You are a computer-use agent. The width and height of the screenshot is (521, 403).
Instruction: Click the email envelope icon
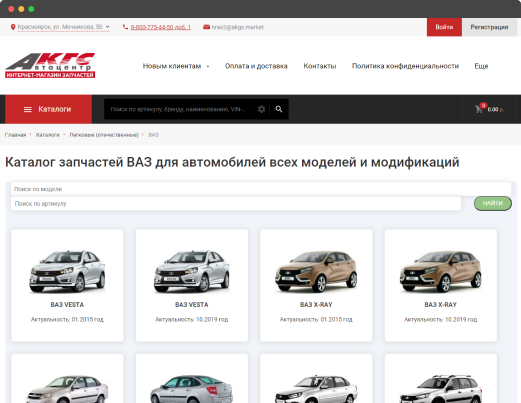click(x=206, y=27)
